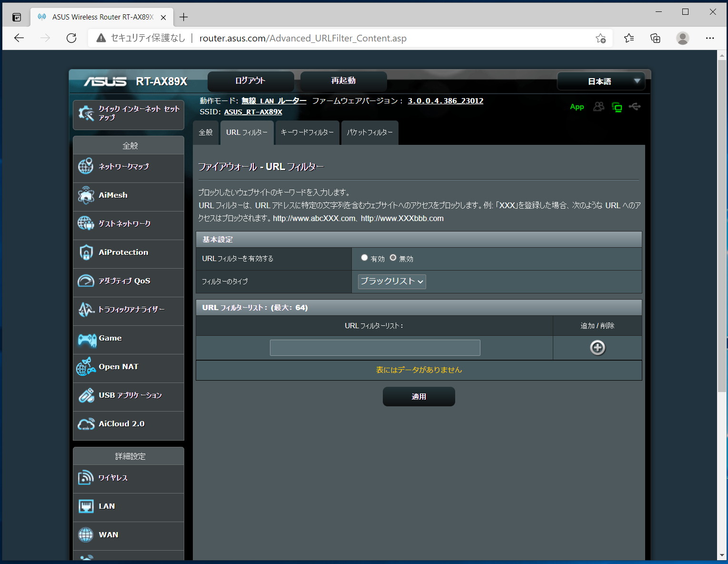Select 無効 radio to disable URL filter
The height and width of the screenshot is (564, 728).
point(393,258)
